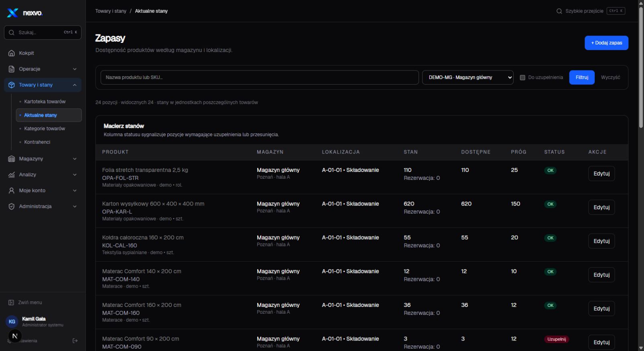Select Aktualne stany submenu item

pyautogui.click(x=49, y=115)
